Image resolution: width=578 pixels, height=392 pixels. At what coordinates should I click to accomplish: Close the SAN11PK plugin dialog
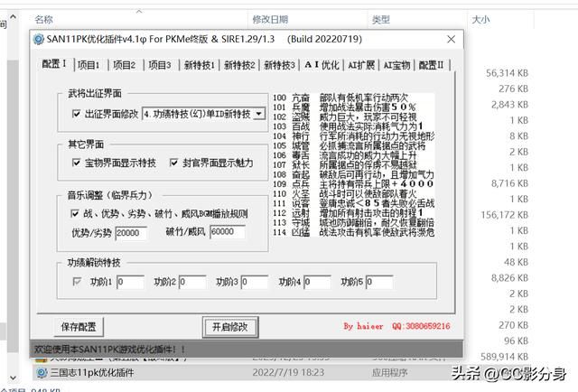(x=452, y=39)
